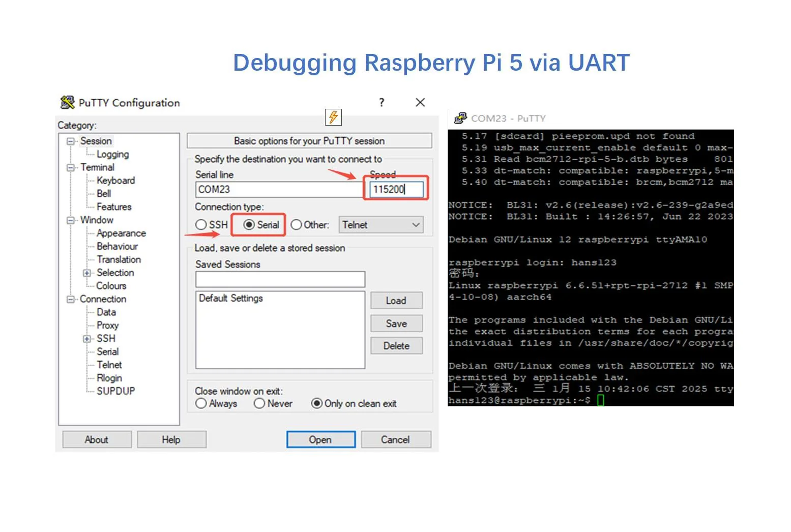Viewport: 791px width, 532px height.
Task: Open the Appearance settings category
Action: (x=121, y=233)
